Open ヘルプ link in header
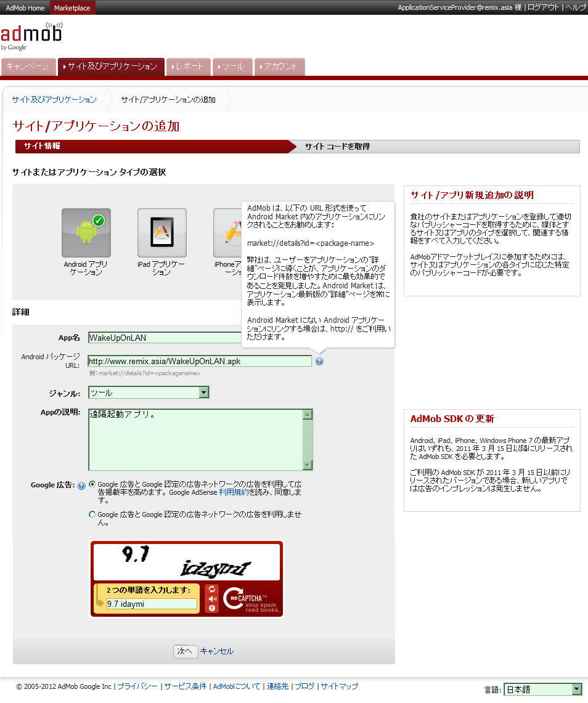The height and width of the screenshot is (703, 588). pos(576,7)
